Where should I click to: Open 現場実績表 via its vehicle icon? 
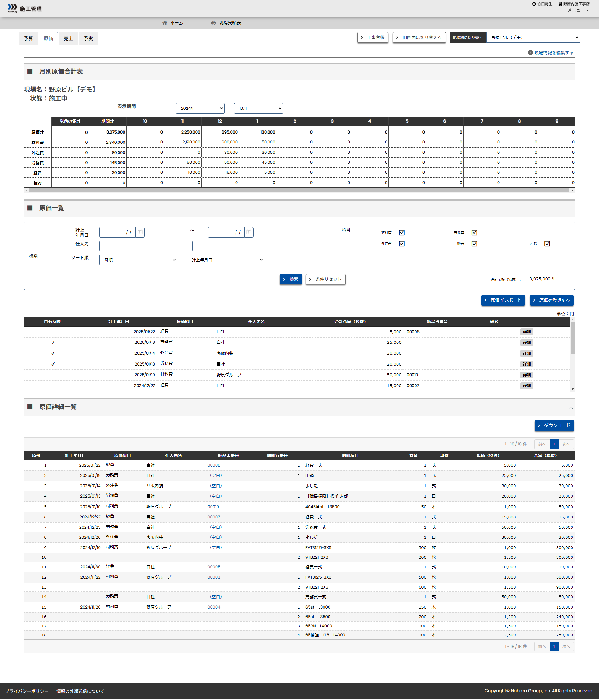(x=213, y=23)
